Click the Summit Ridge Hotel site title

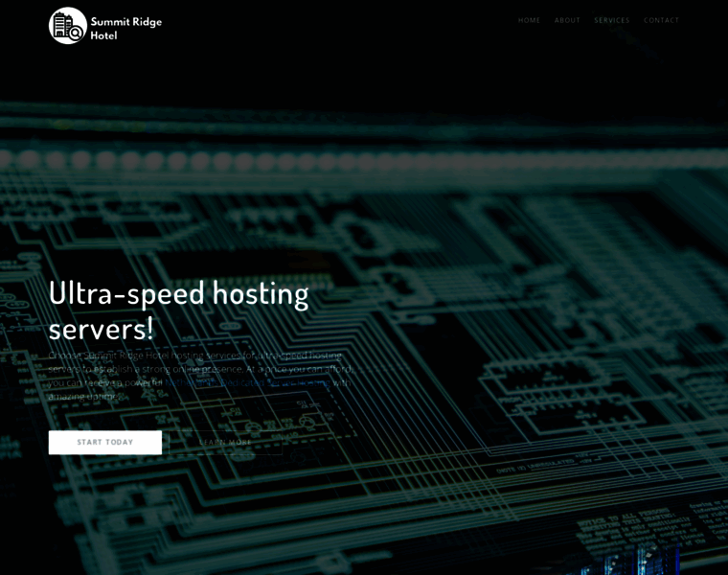pyautogui.click(x=125, y=29)
